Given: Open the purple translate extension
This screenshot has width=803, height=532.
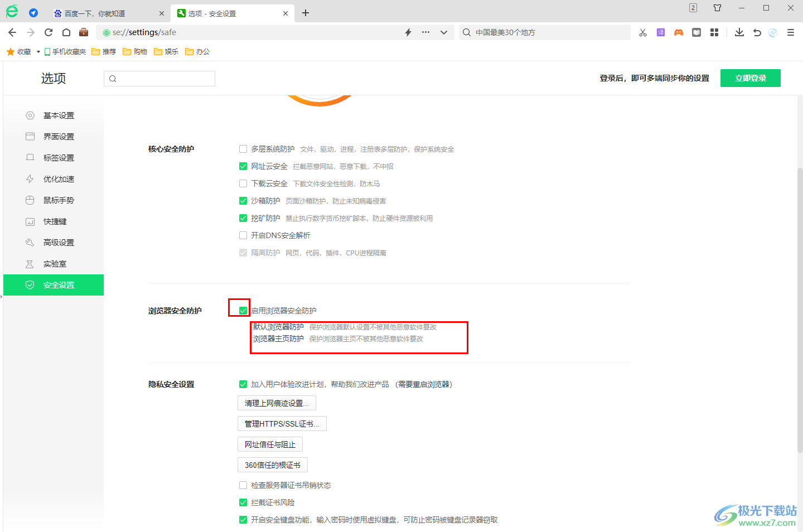Looking at the screenshot, I should (661, 32).
